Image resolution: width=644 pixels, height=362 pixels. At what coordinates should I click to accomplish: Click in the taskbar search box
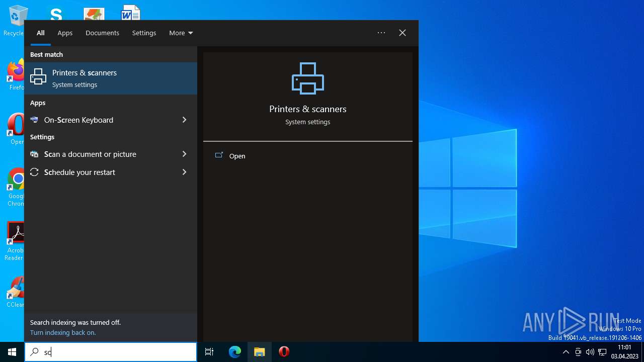click(111, 352)
